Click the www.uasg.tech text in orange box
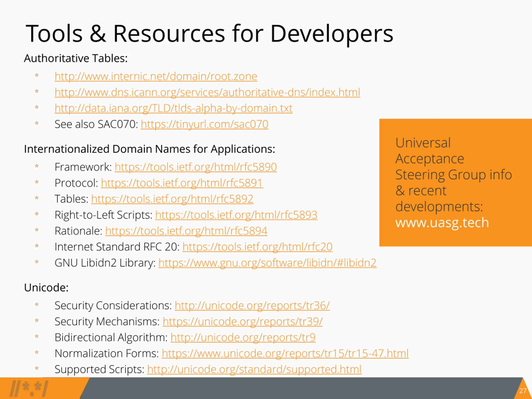Screen dimensions: 532x399 442,223
